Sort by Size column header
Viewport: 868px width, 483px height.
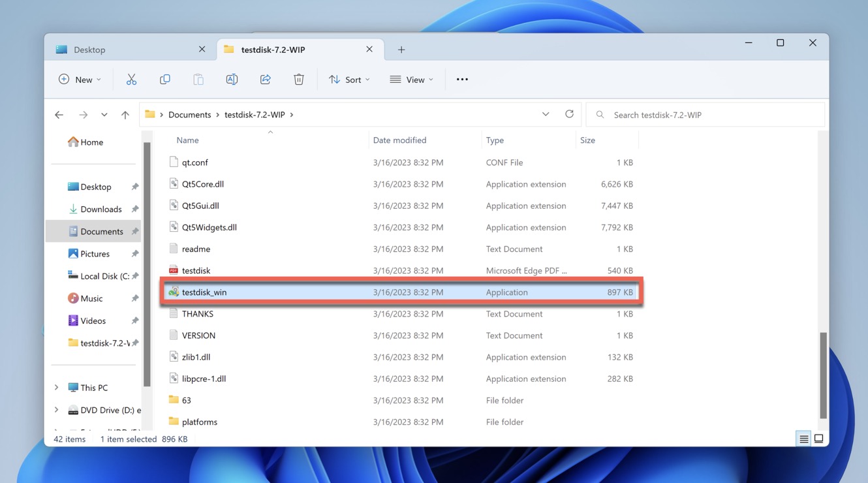[x=587, y=140]
